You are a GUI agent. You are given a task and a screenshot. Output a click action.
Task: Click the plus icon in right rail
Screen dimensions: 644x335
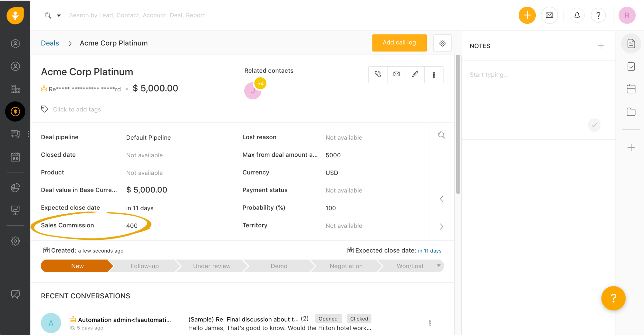coord(631,148)
